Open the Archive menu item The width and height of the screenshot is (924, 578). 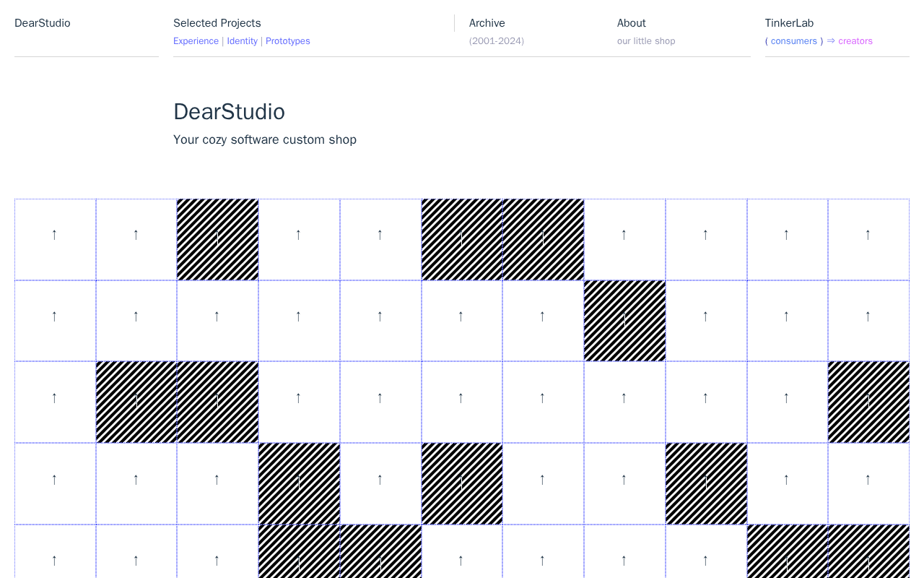[x=487, y=23]
